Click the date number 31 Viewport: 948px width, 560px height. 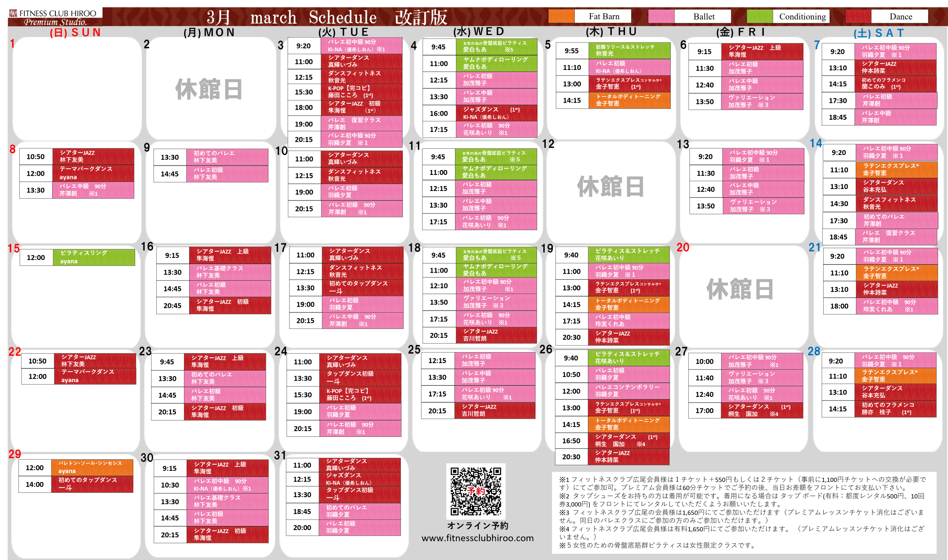[280, 455]
